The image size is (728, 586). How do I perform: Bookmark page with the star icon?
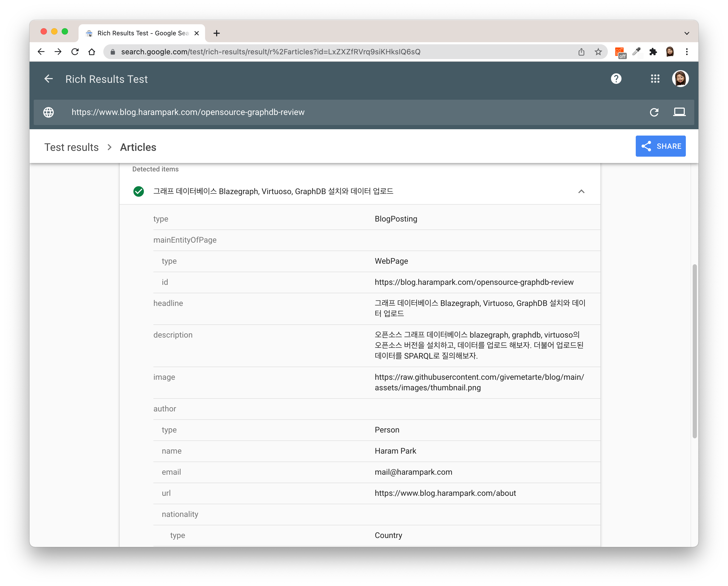(598, 52)
